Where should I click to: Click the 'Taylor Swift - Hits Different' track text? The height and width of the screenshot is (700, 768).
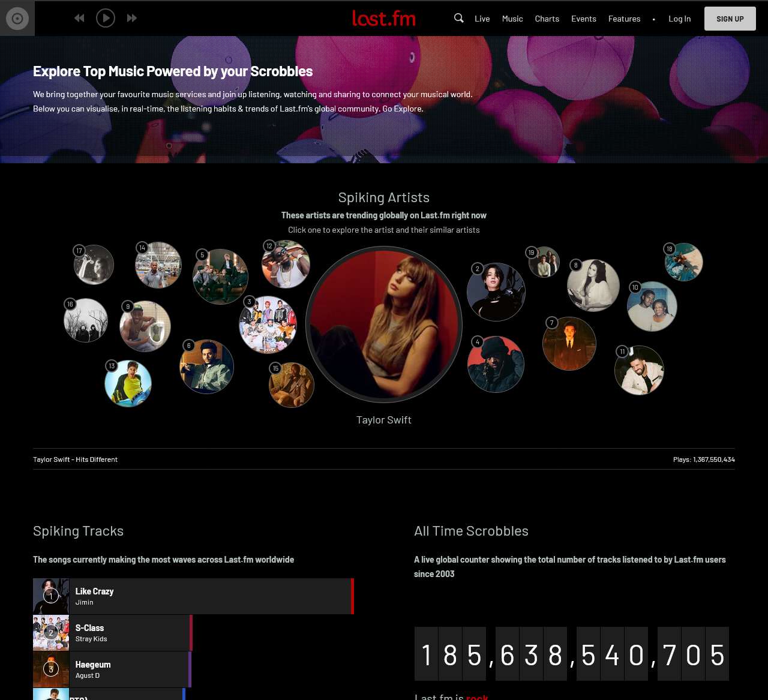pyautogui.click(x=76, y=459)
